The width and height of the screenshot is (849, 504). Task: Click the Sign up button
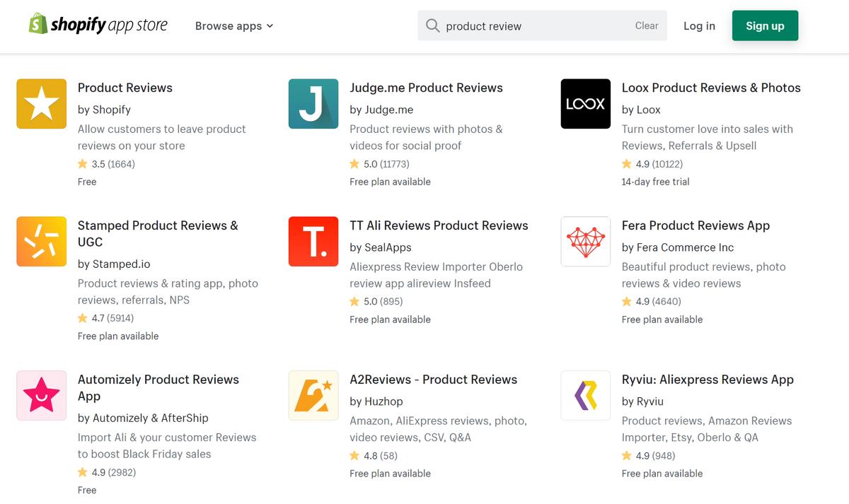[x=765, y=25]
